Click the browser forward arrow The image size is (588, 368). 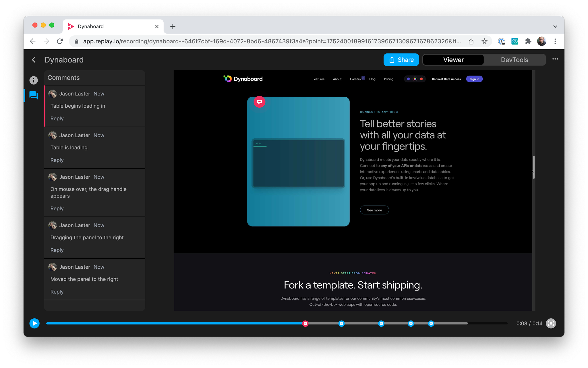pos(46,41)
